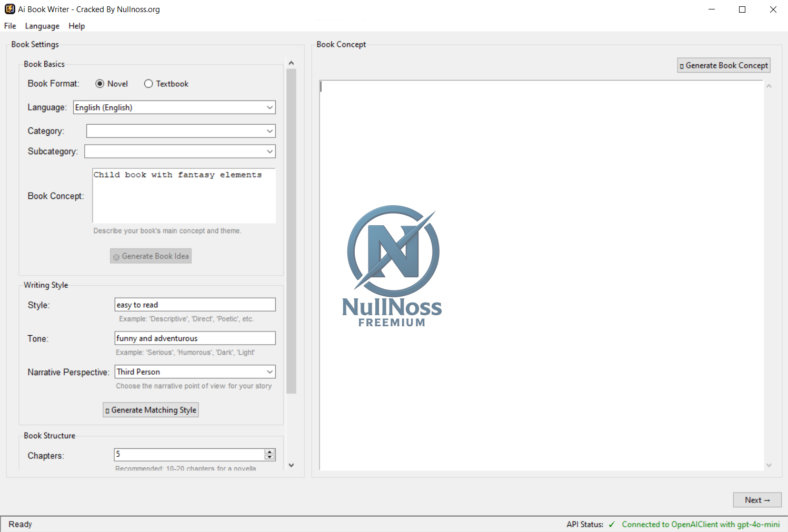Screen dimensions: 788x532
Task: Open the File menu
Action: click(x=10, y=26)
